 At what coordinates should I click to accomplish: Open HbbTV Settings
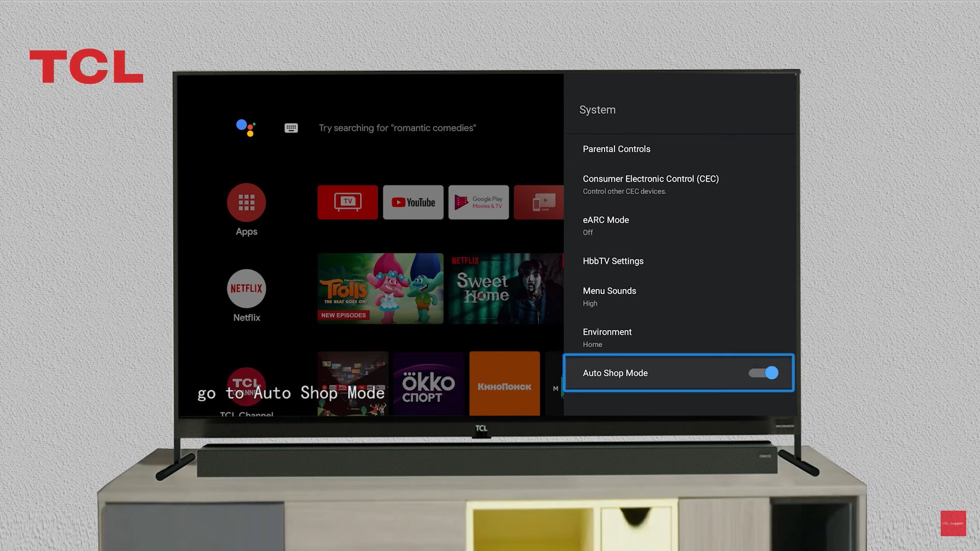(x=679, y=261)
